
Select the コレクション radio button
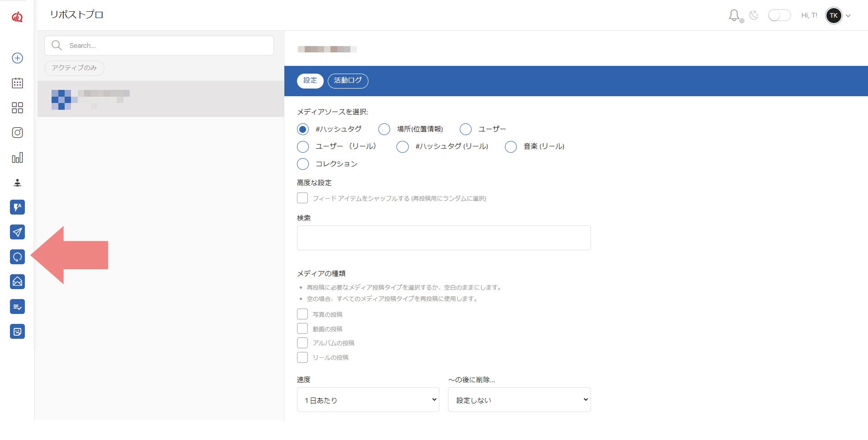click(303, 164)
